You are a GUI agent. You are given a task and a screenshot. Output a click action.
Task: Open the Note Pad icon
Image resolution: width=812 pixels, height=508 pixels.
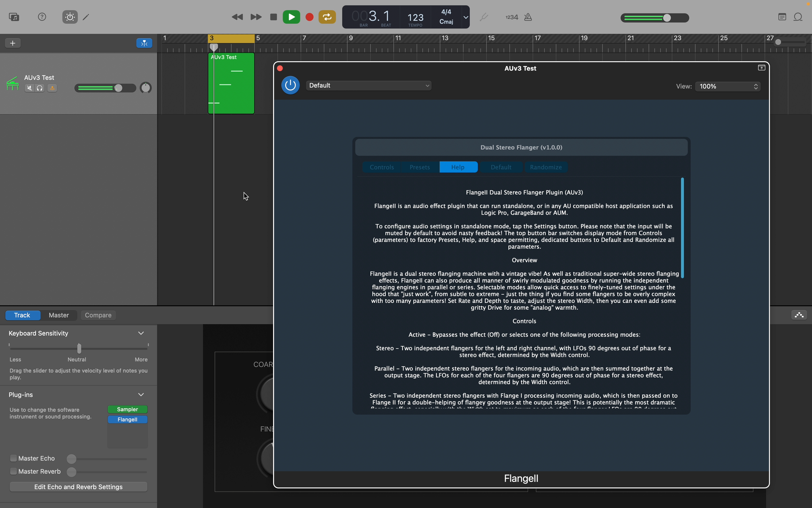pos(782,17)
